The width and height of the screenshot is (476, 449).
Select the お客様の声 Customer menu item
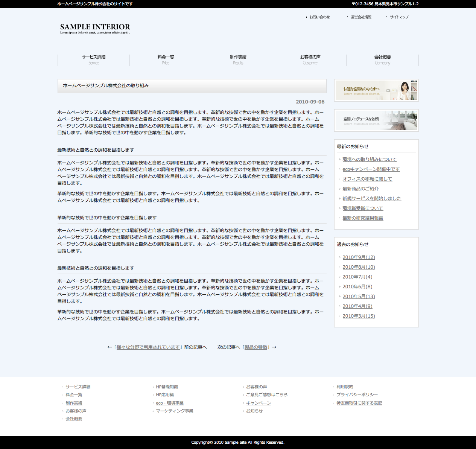click(310, 59)
